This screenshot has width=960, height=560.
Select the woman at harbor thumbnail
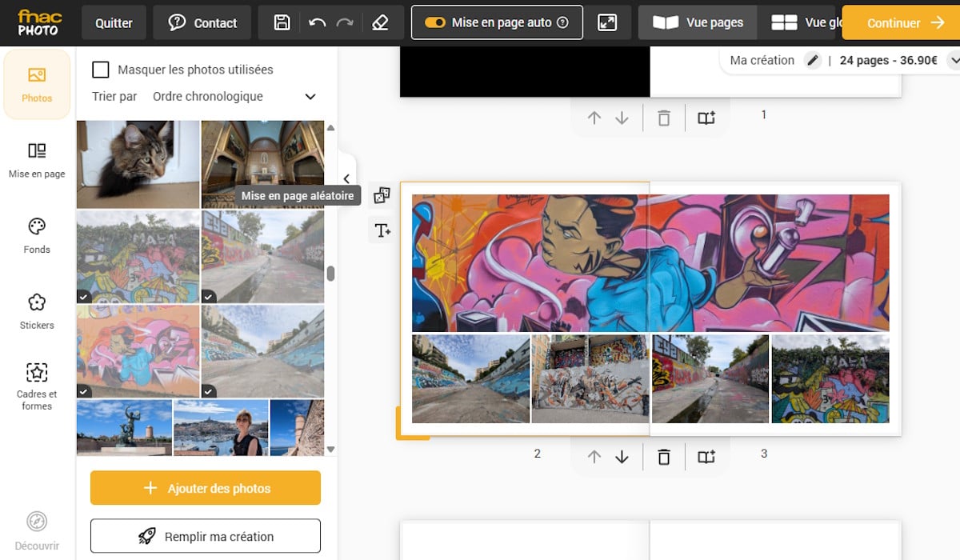coord(221,428)
